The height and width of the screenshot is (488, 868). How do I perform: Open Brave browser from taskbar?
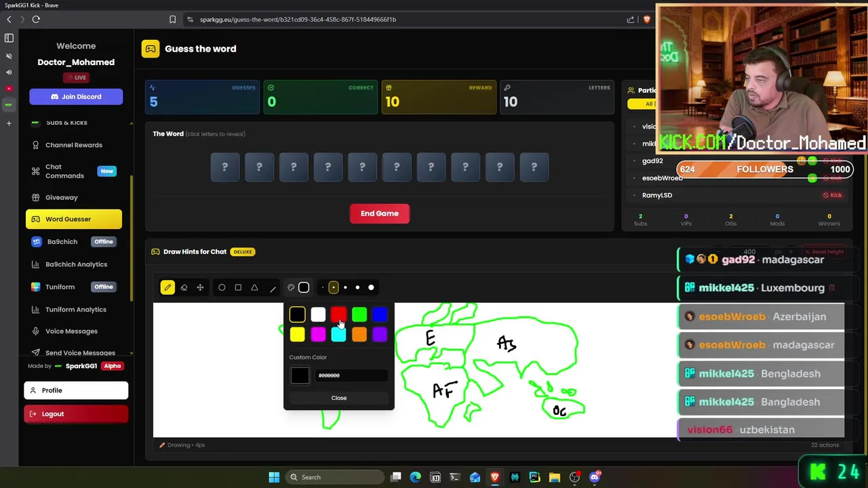tap(495, 477)
